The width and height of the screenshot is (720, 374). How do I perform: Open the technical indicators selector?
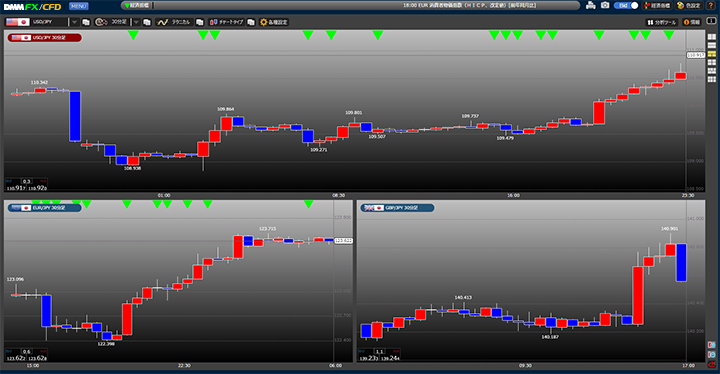pos(174,22)
